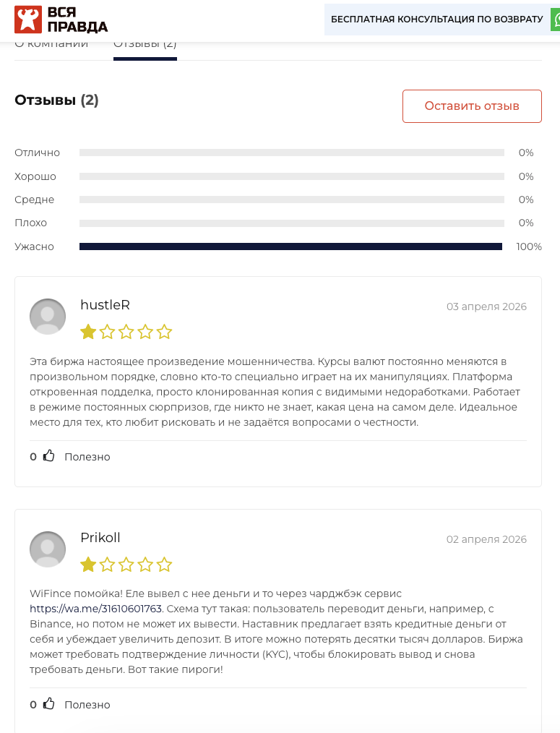Click the green WhatsApp icon in header

tap(556, 20)
